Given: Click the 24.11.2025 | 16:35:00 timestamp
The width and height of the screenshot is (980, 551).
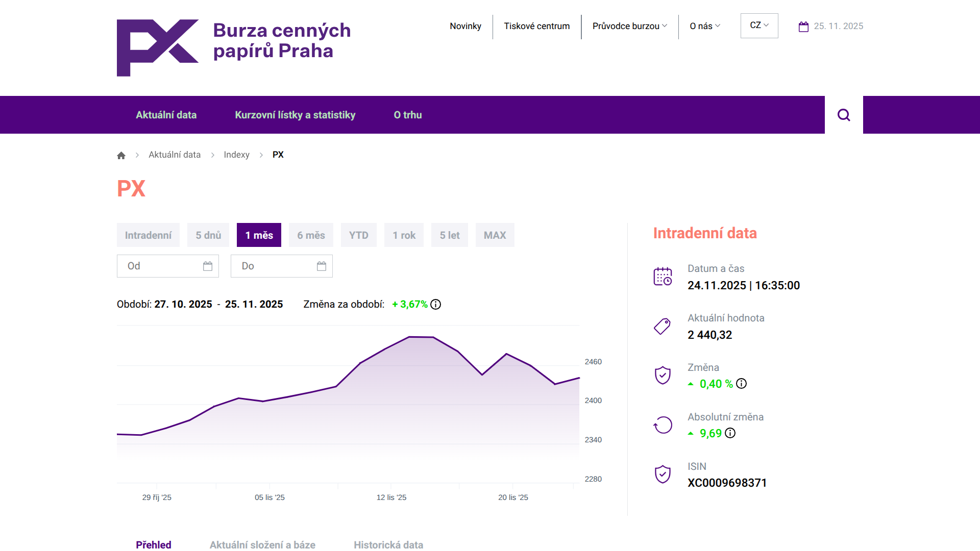Looking at the screenshot, I should click(x=744, y=285).
